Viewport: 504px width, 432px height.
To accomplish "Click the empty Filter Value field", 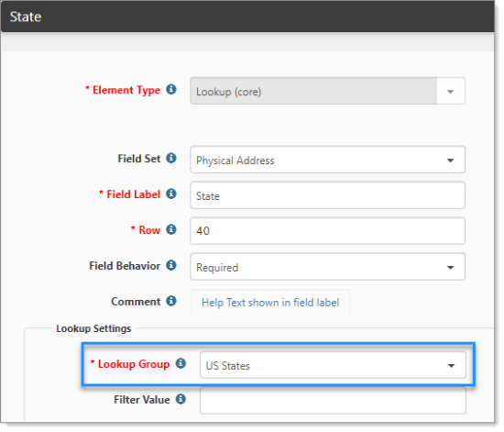I will (x=333, y=401).
